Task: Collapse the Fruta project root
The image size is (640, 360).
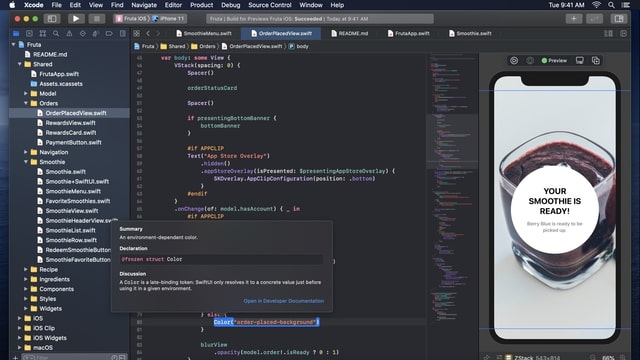Action: (x=13, y=44)
